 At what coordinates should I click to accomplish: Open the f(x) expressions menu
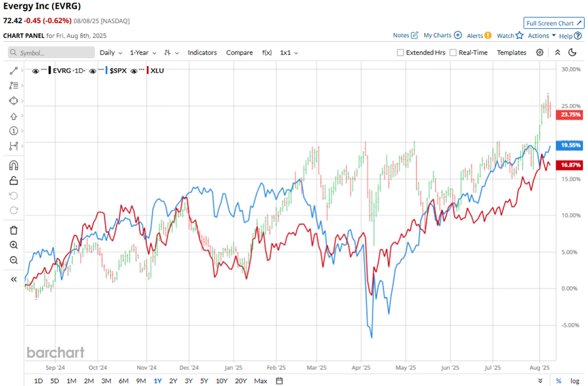[266, 53]
